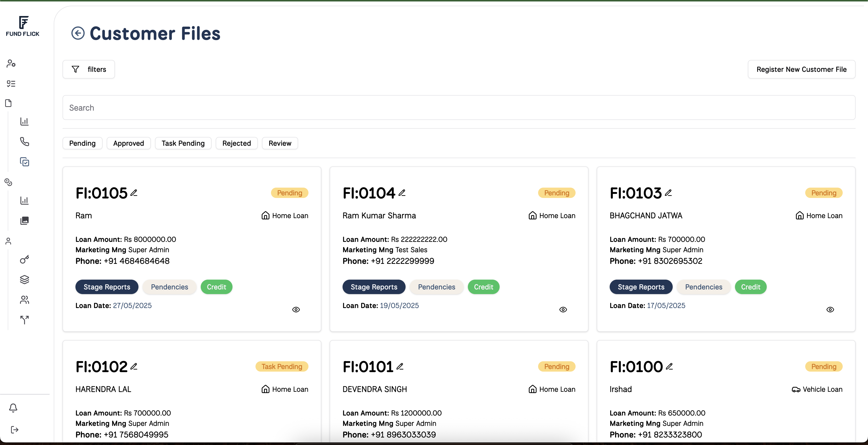The width and height of the screenshot is (868, 445).
Task: Open the single user sidebar icon
Action: [x=9, y=241]
